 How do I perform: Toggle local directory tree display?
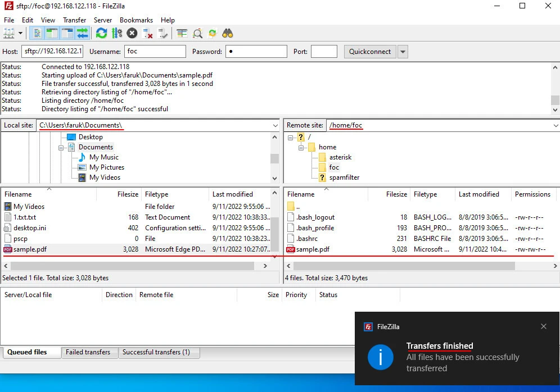[x=52, y=33]
